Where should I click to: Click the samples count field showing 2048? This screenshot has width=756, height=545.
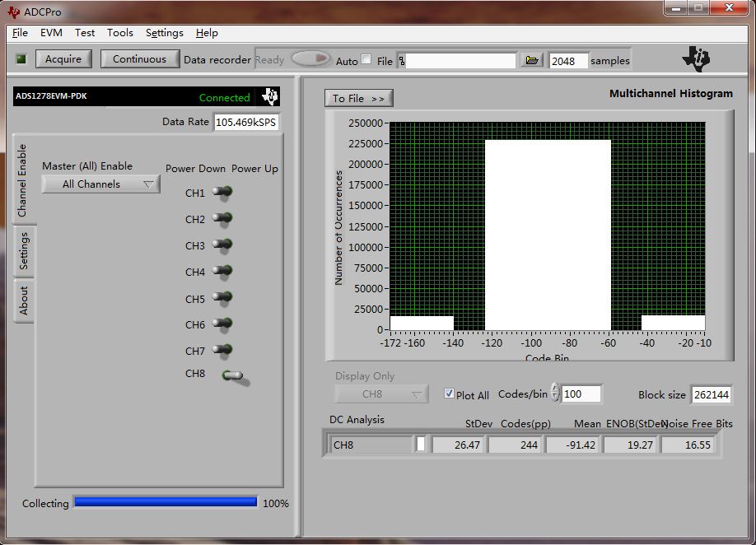(568, 61)
